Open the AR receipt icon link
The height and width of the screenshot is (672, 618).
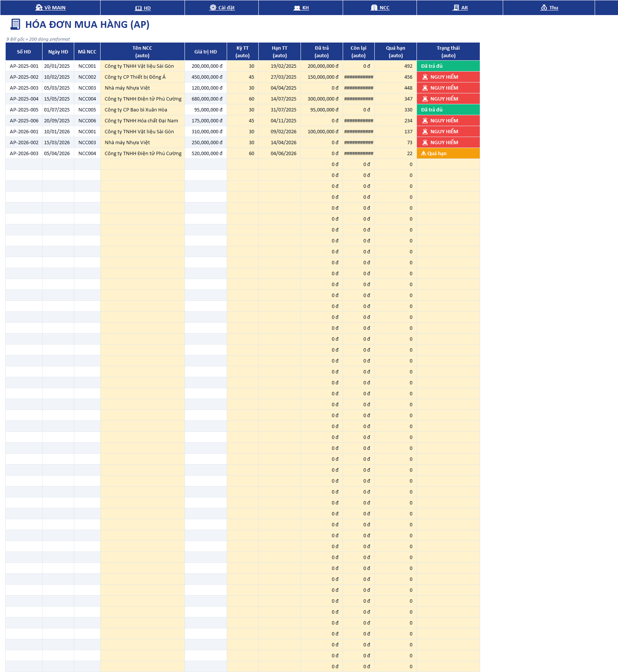tap(460, 8)
